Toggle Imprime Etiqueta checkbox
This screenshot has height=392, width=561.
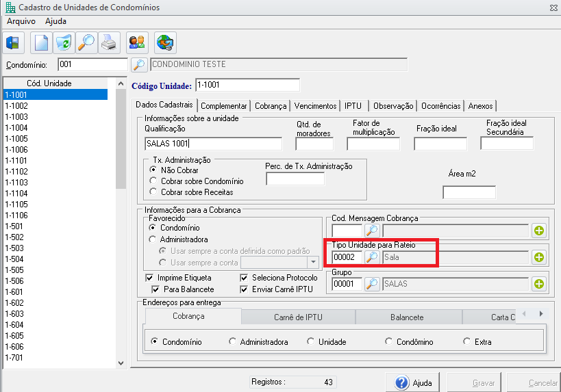click(149, 278)
